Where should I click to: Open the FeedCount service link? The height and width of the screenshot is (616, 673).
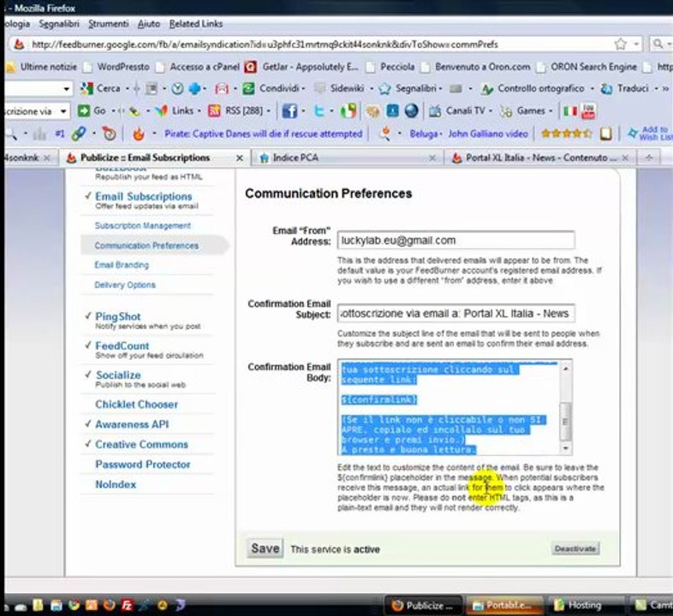122,346
